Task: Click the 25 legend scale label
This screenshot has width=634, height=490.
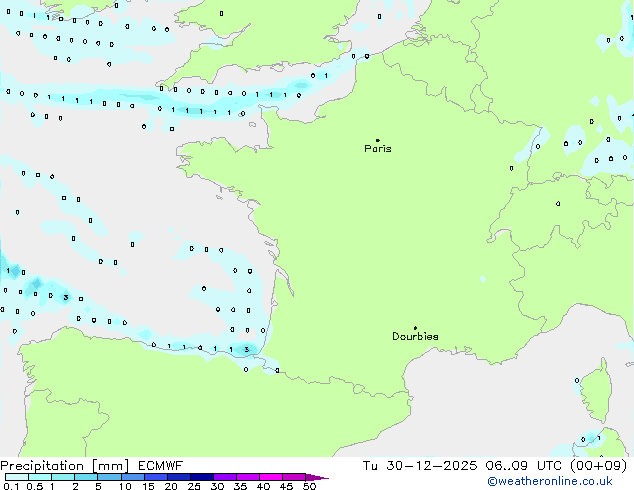Action: [194, 486]
